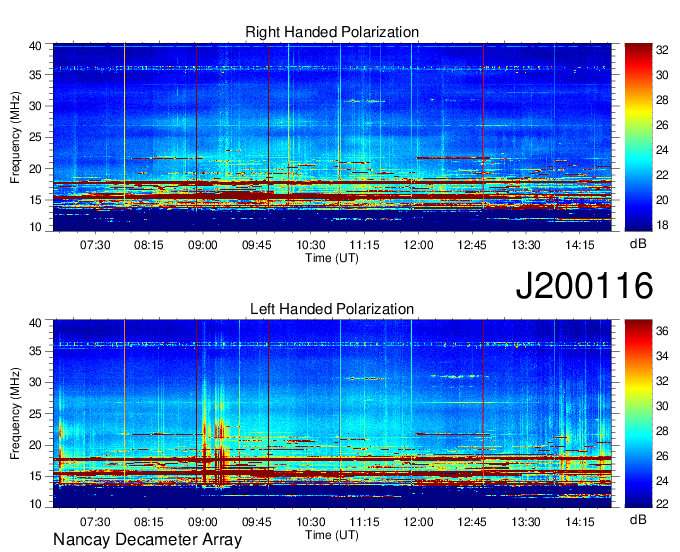Click the J200116 date label
Viewport: 680px width, 552px height.
[584, 285]
